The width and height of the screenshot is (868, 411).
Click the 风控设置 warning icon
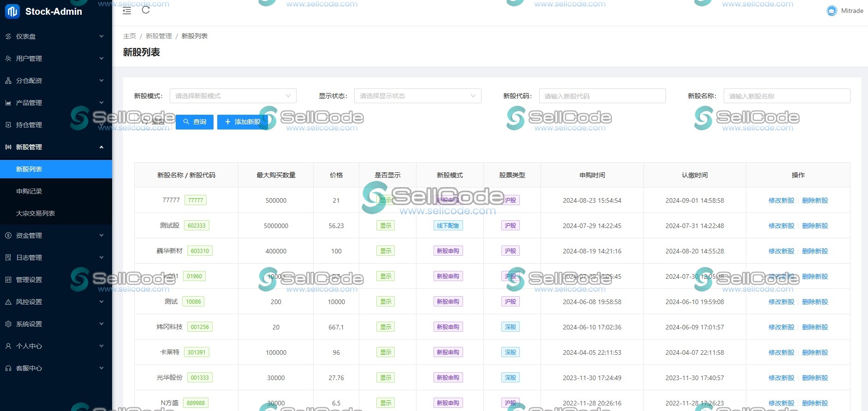(x=8, y=302)
